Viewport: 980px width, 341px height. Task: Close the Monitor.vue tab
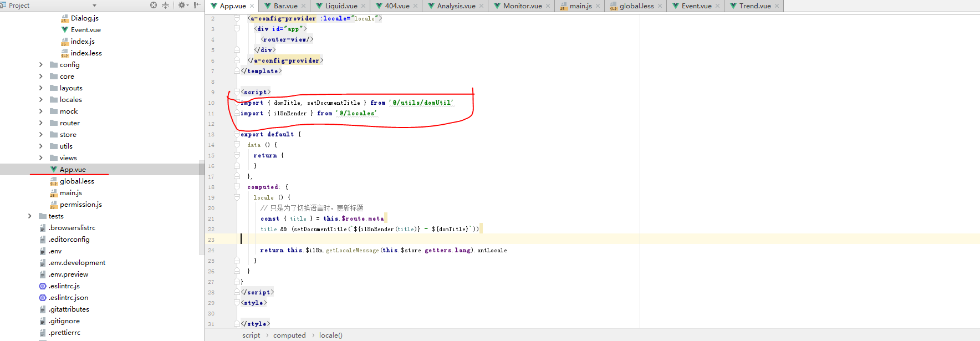click(x=548, y=6)
